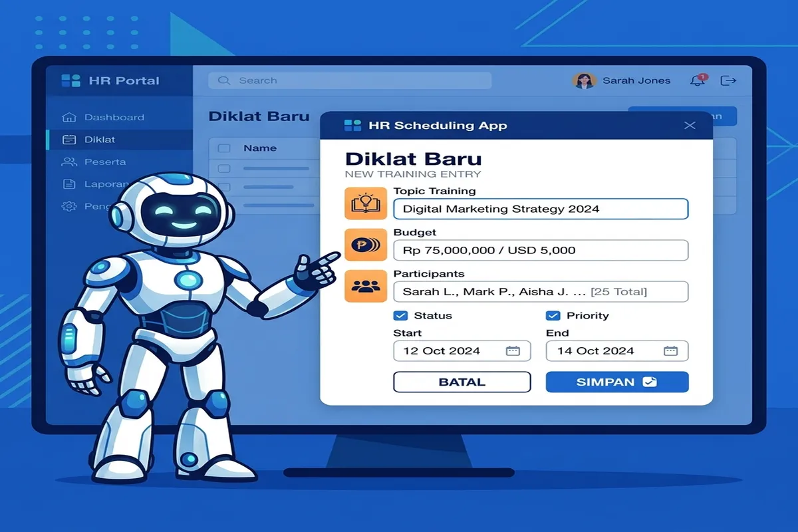This screenshot has height=532, width=798.
Task: Click the Budget coins icon
Action: click(366, 245)
